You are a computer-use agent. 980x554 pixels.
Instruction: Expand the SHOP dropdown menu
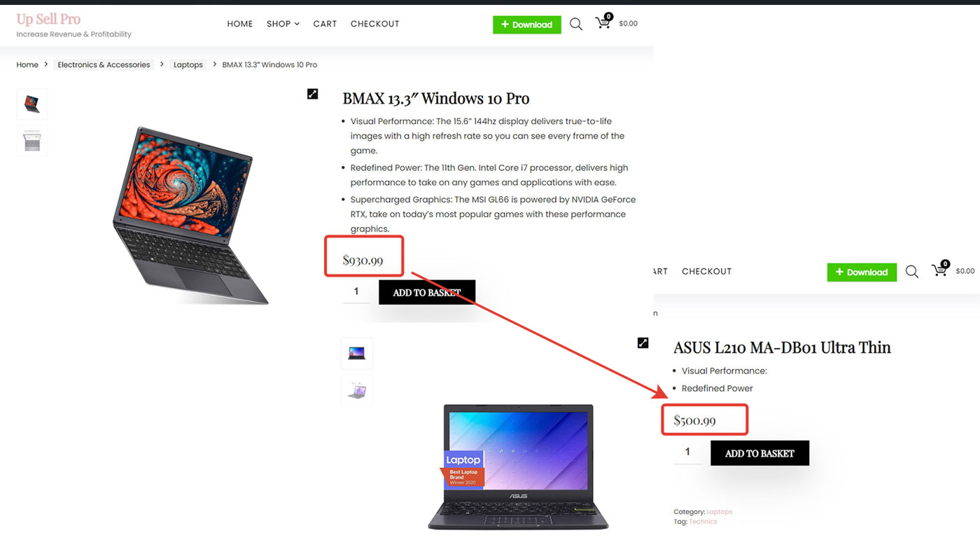click(x=283, y=24)
